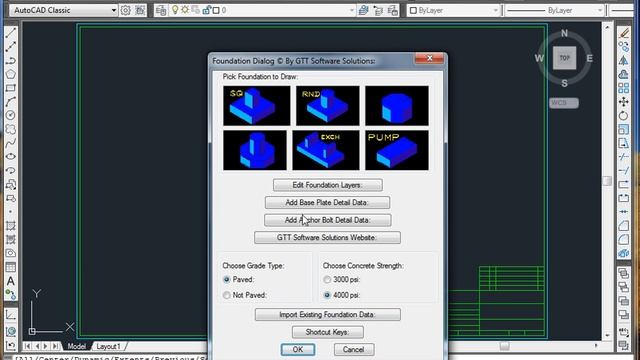Select Not Paved grade type

[227, 295]
